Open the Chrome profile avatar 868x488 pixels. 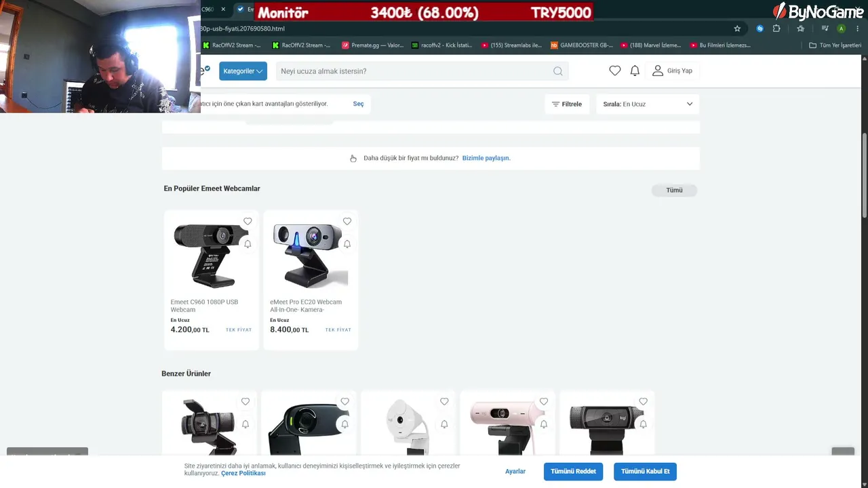[841, 28]
